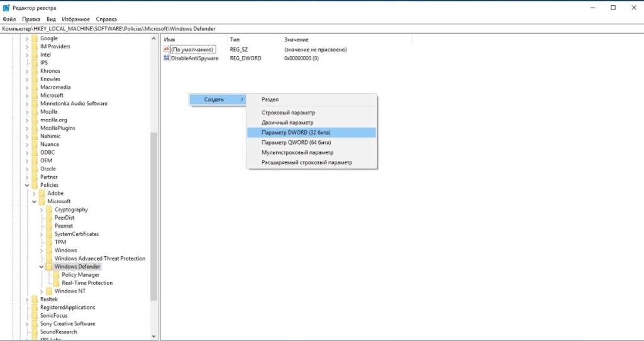Viewport: 644px width, 341px height.
Task: Click the Создать context menu item
Action: (217, 99)
